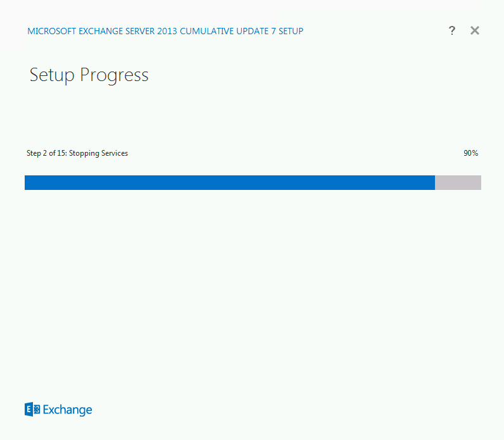Click where blue meets gray on progress bar
504x440 pixels.
click(435, 182)
